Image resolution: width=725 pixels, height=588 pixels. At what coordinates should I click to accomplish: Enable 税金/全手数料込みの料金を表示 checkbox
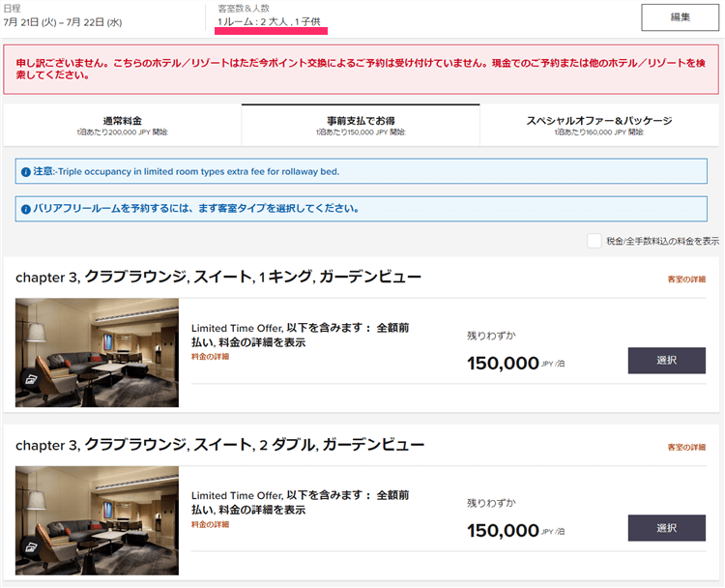pyautogui.click(x=594, y=241)
